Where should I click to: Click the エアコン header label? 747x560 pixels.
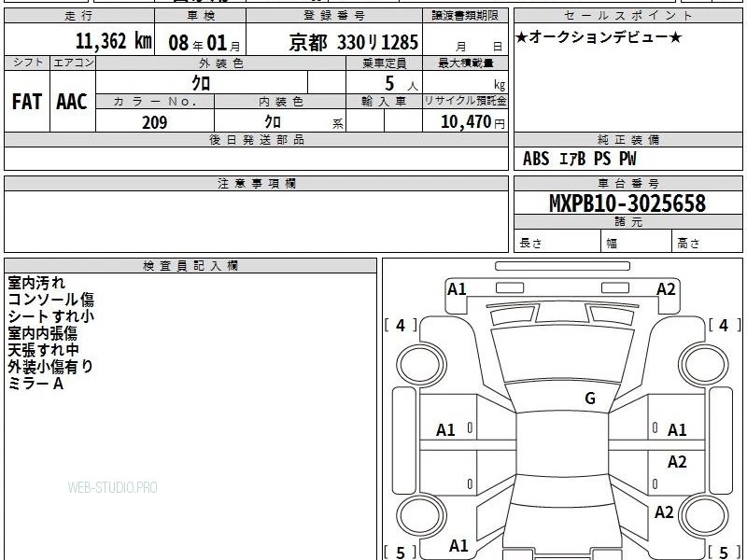[x=73, y=63]
